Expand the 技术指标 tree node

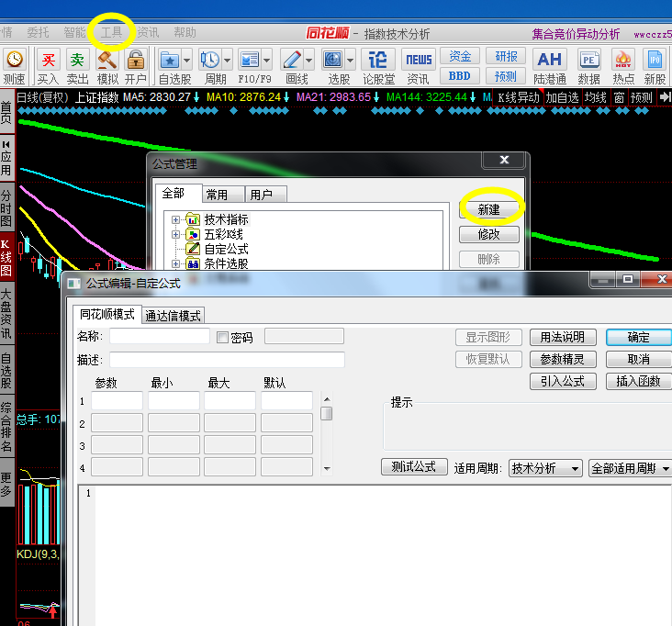point(175,219)
